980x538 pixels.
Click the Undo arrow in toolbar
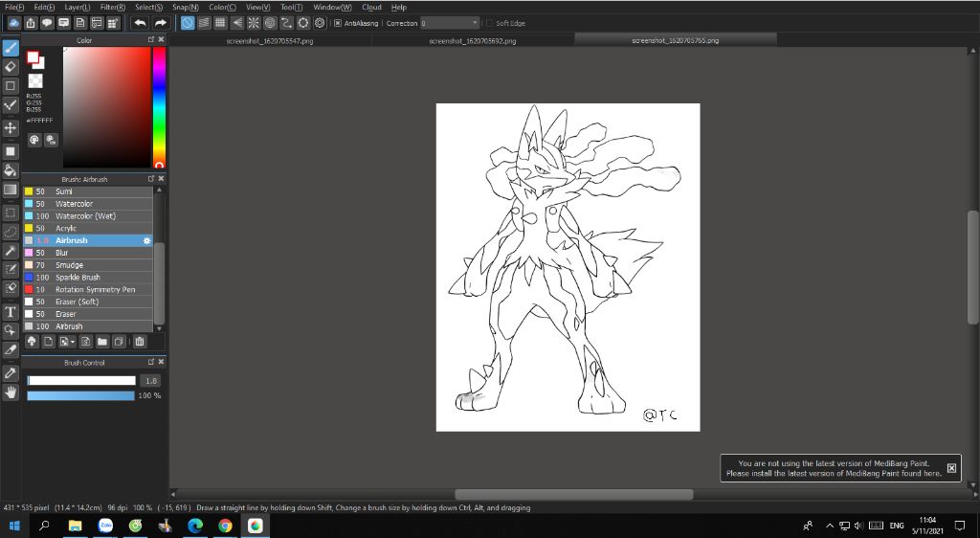[140, 23]
